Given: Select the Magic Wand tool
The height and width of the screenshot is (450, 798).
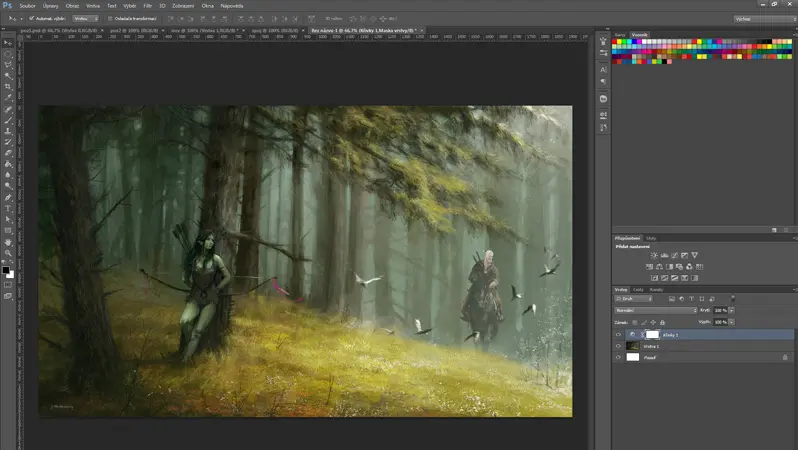Looking at the screenshot, I should pos(8,76).
